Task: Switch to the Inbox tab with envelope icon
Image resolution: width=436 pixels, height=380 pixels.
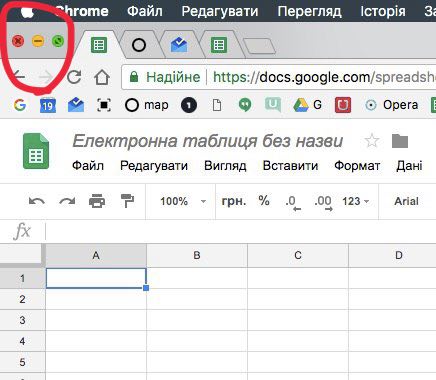Action: [179, 45]
